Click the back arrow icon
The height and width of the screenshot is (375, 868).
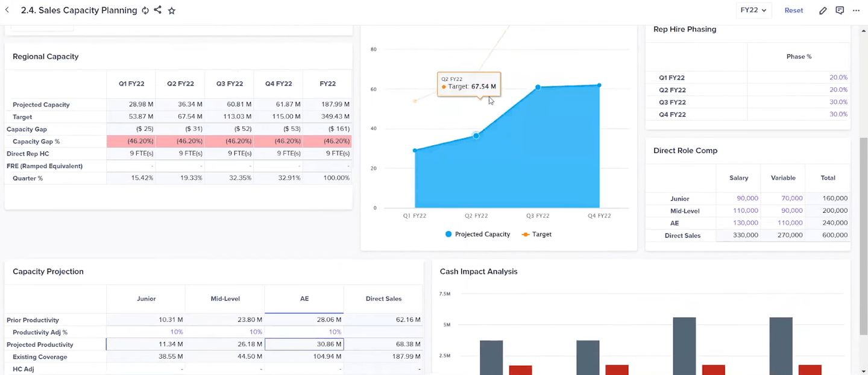click(x=7, y=10)
